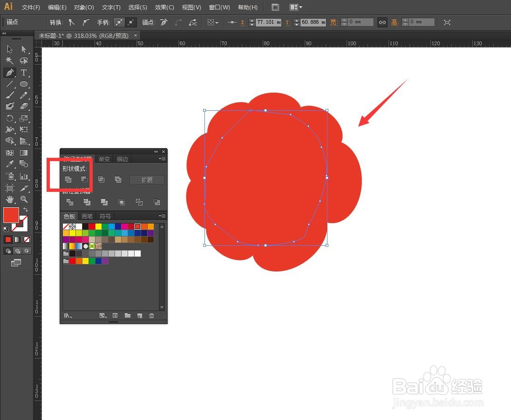Select a yellow swatch in the Swatches panel

click(x=98, y=227)
